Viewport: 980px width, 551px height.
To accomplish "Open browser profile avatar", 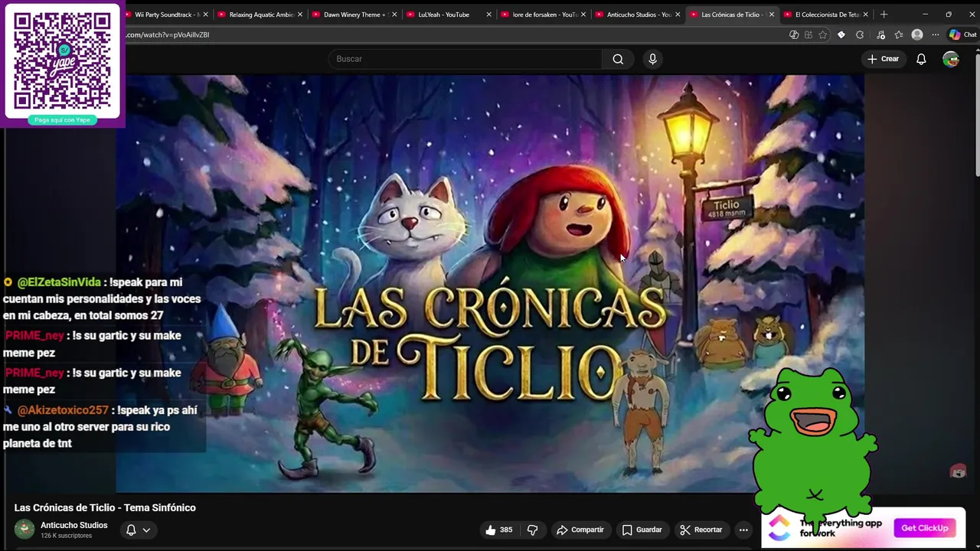I will (x=917, y=34).
